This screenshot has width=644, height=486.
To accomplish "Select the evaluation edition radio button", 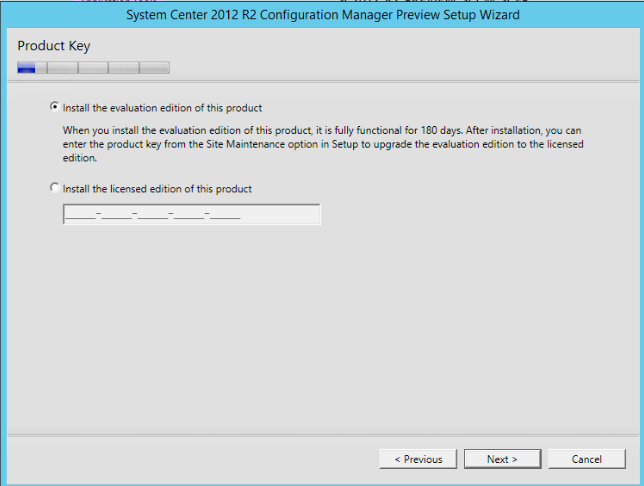I will coord(54,107).
